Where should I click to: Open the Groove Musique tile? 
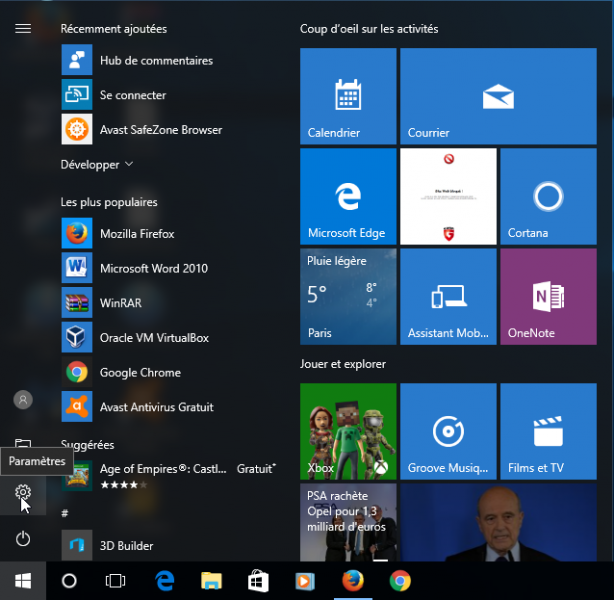point(448,431)
